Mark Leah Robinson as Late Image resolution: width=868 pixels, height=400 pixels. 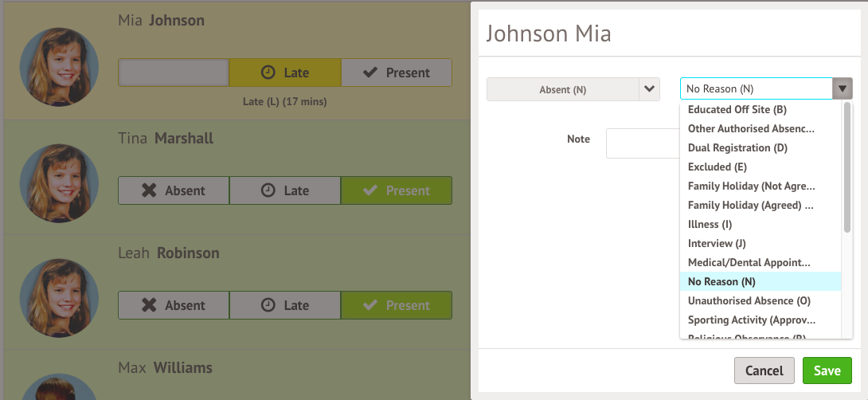tap(285, 305)
